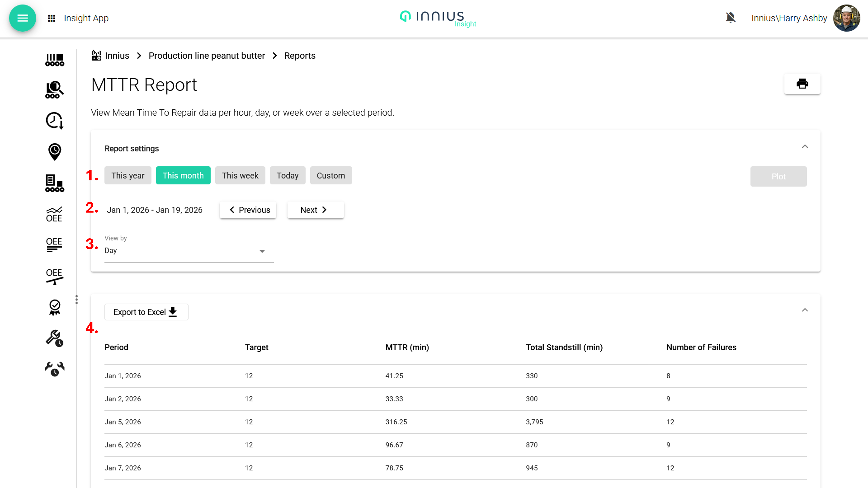Print the MTTR report
Viewport: 868px width, 488px height.
coord(802,84)
